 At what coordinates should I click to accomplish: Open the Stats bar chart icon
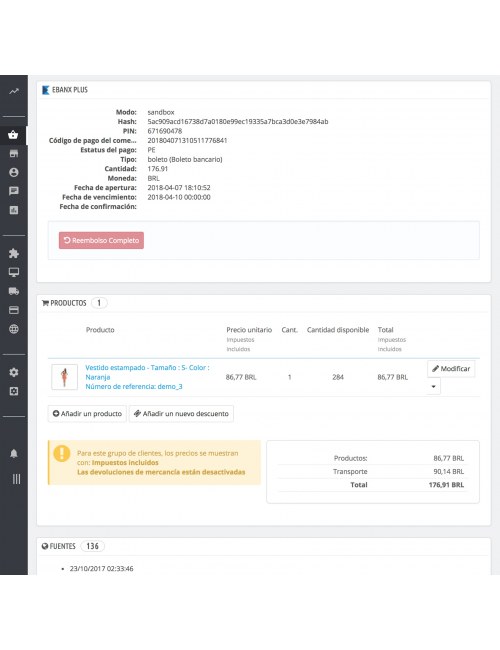(x=14, y=210)
